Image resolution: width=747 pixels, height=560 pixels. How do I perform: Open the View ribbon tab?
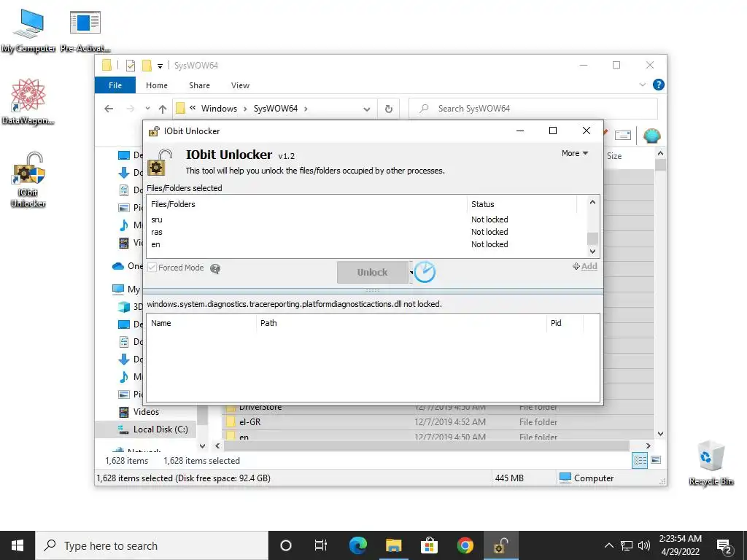pyautogui.click(x=240, y=85)
